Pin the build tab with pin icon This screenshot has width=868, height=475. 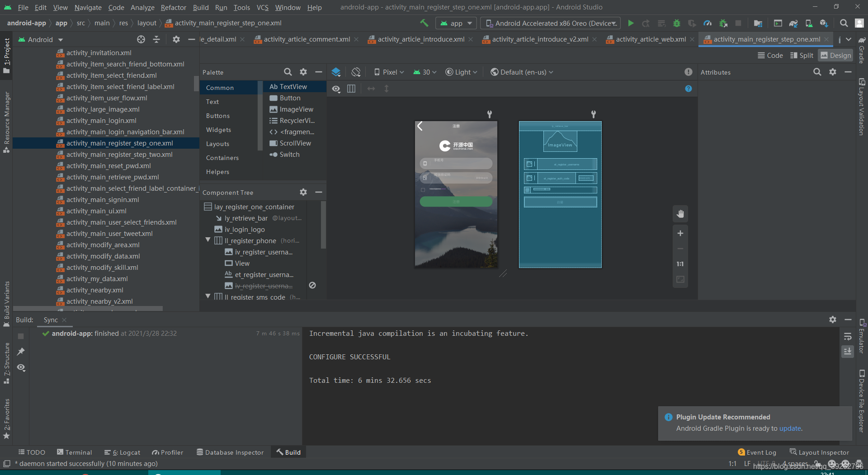coord(21,352)
